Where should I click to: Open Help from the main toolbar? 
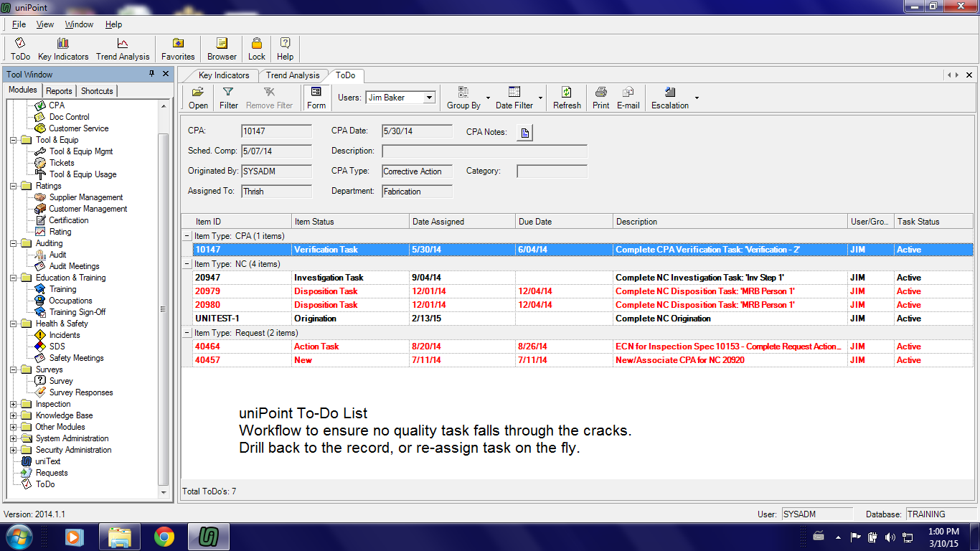coord(285,49)
